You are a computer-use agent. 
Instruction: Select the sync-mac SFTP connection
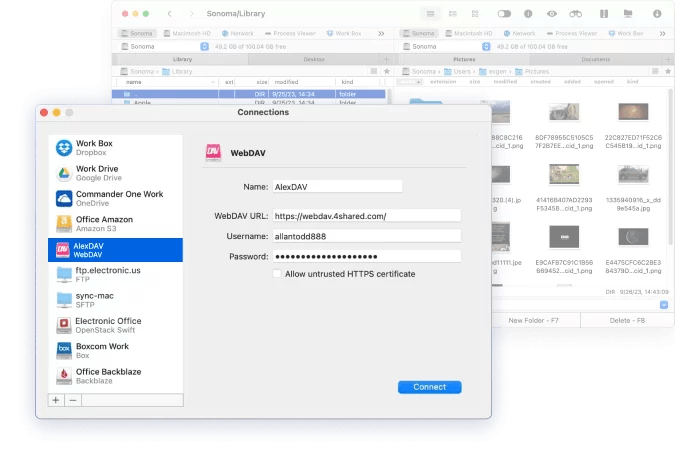click(115, 300)
